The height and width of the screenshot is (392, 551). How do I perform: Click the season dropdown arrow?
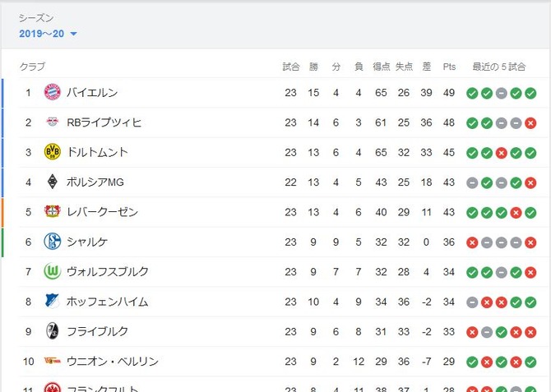tap(73, 34)
